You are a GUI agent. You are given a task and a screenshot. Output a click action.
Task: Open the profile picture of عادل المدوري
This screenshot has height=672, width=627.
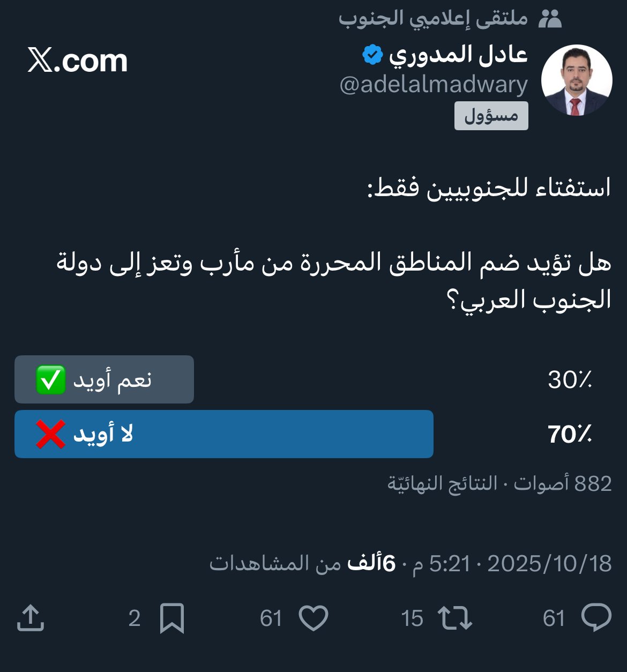pyautogui.click(x=578, y=79)
